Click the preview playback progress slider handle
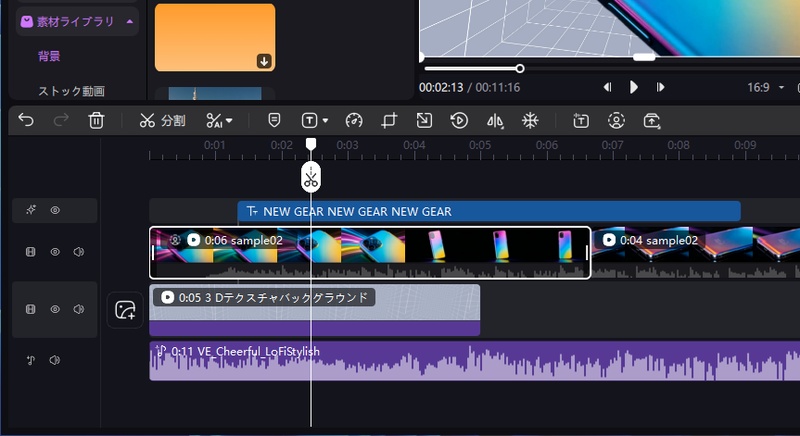 click(520, 68)
